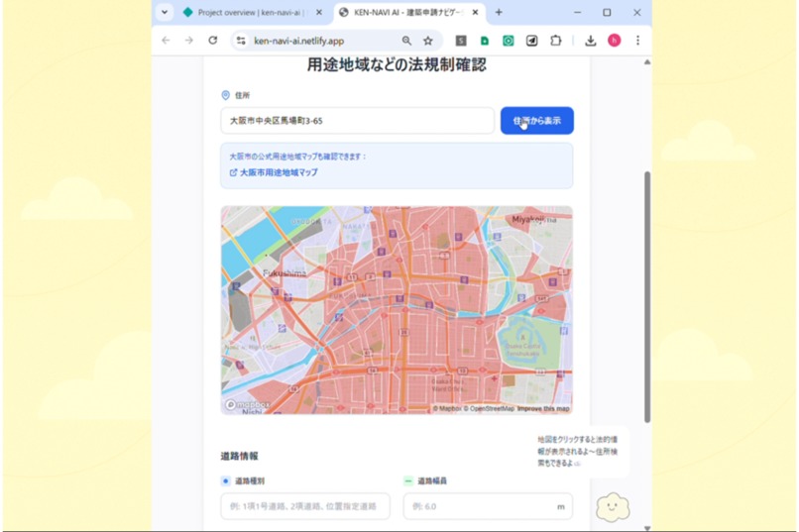Select the KEN-NAVI AI tab
799x532 pixels.
402,13
